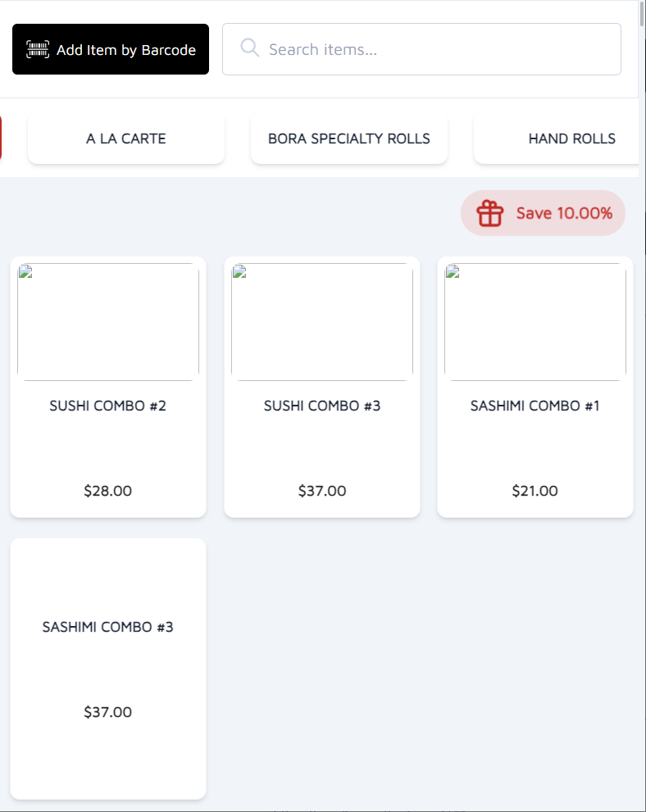Select the SUSHI COMBO #2 item name
The width and height of the screenshot is (646, 812).
pyautogui.click(x=108, y=406)
